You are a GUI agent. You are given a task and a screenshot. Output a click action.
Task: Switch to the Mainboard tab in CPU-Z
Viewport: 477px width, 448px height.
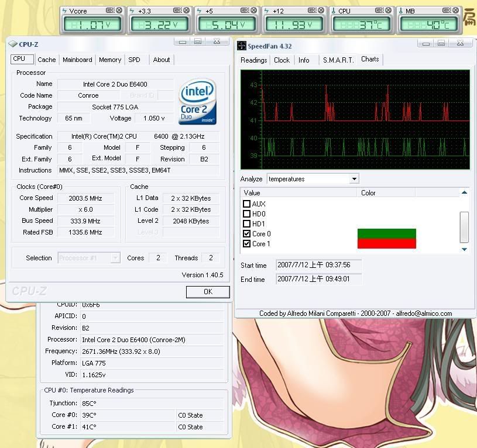(77, 60)
